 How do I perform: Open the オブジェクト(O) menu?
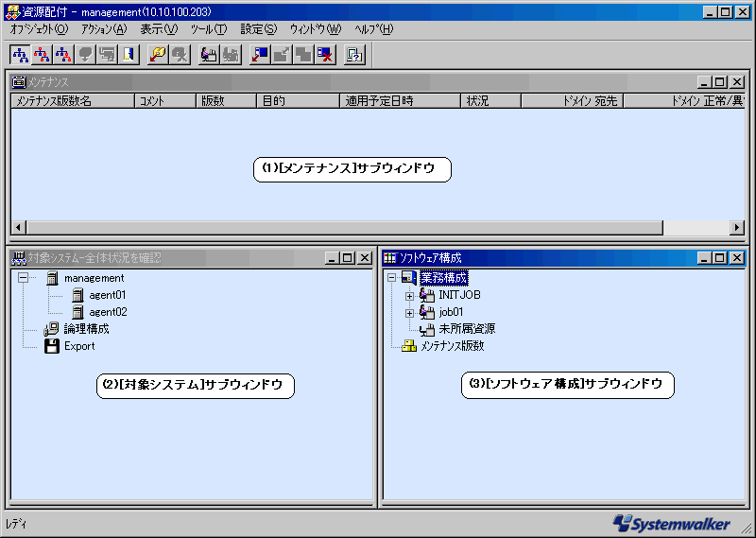coord(39,29)
